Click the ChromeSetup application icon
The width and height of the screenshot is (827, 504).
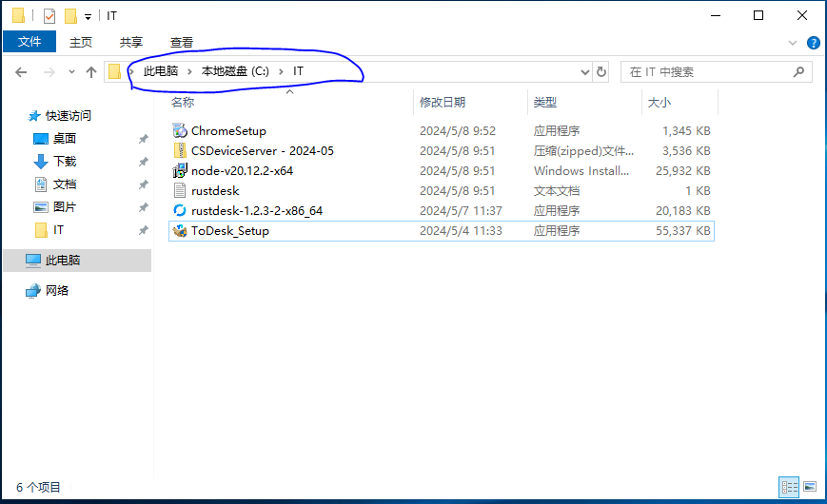pos(180,130)
